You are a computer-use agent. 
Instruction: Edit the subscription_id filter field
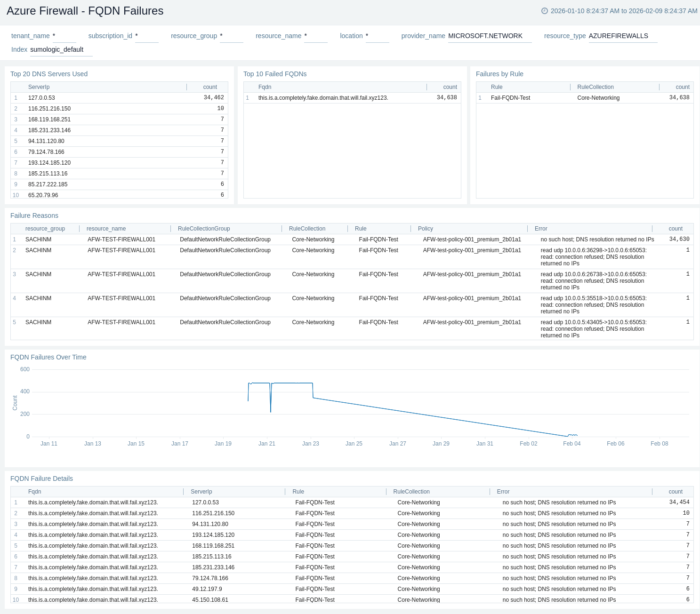(146, 36)
